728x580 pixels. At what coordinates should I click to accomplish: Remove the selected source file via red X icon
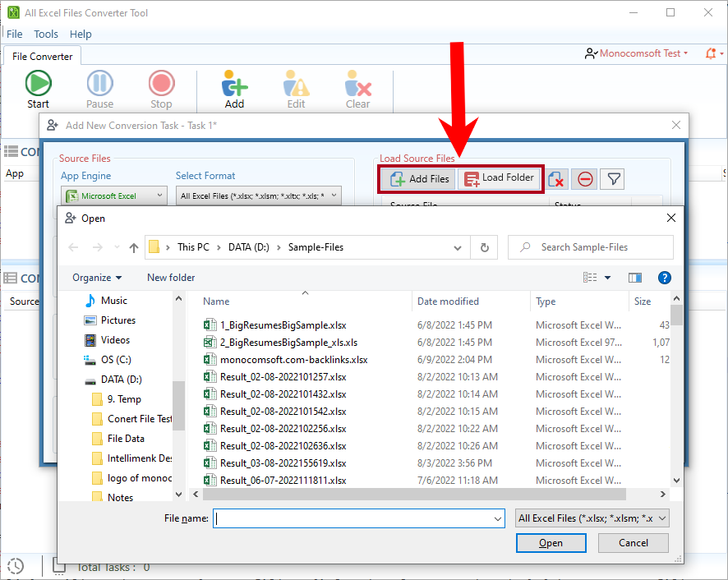coord(557,178)
